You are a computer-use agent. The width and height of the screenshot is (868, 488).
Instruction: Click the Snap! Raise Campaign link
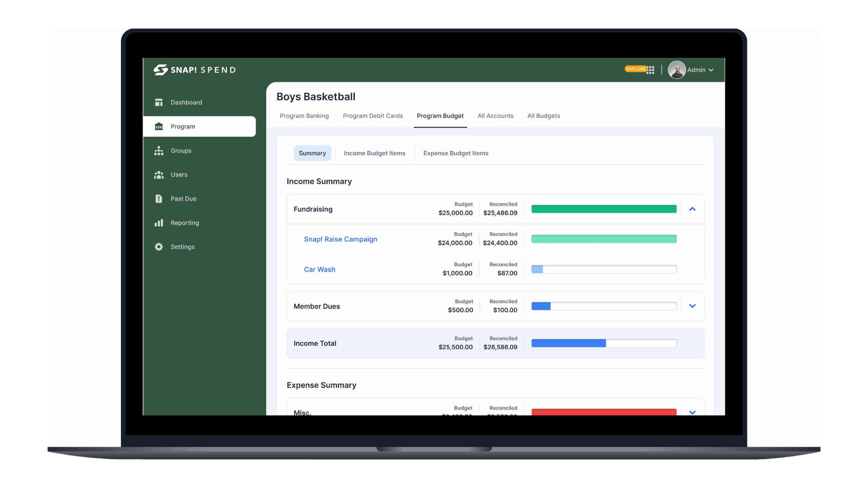tap(340, 239)
